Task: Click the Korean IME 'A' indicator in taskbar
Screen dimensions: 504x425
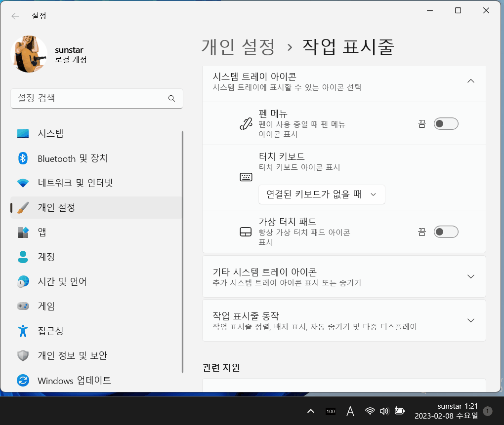Action: pyautogui.click(x=350, y=411)
